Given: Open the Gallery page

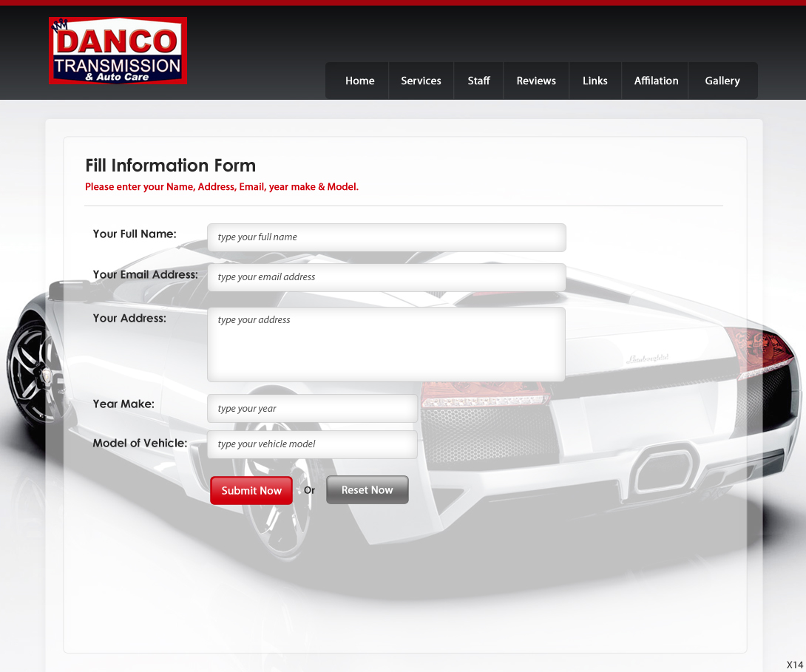Looking at the screenshot, I should (x=722, y=81).
